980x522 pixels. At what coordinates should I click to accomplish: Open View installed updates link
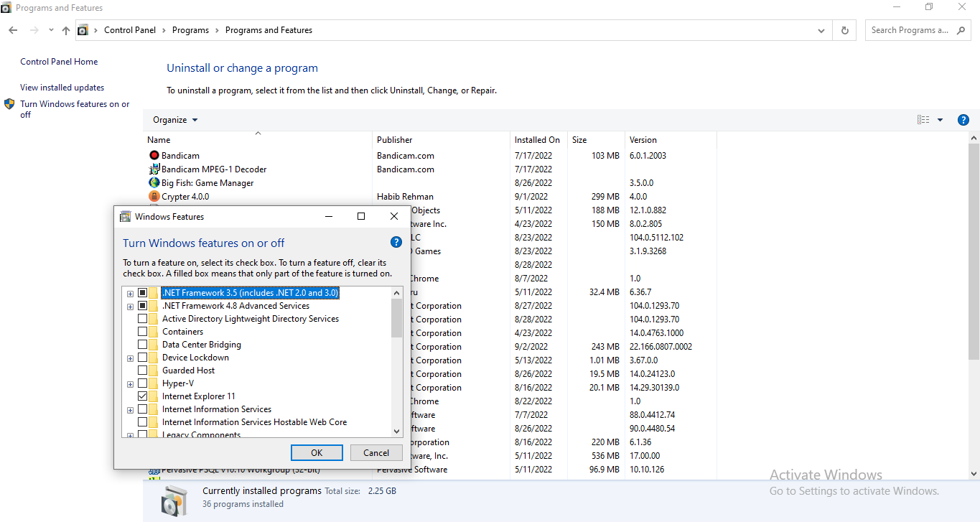(x=62, y=88)
